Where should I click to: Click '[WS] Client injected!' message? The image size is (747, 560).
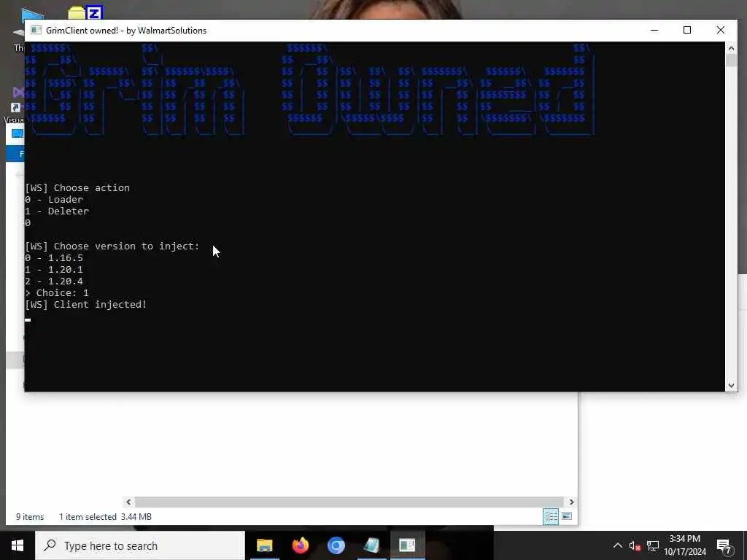[x=86, y=304]
